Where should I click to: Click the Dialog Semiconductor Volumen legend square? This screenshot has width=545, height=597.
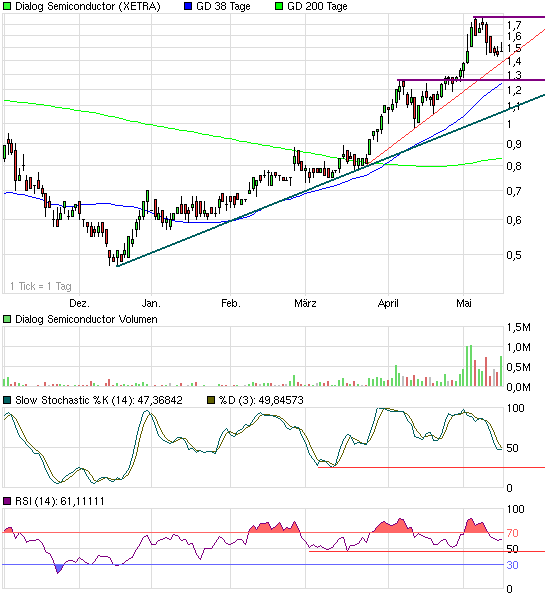click(7, 319)
